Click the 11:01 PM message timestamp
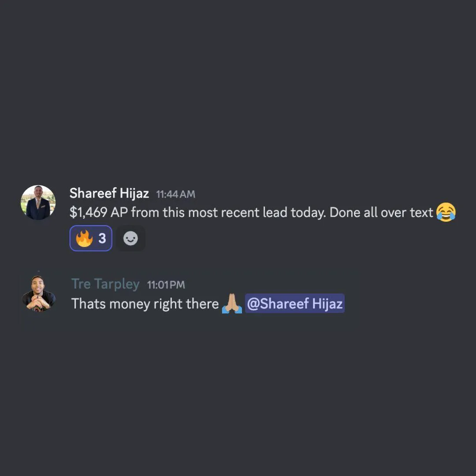Screen dimensions: 476x476 click(x=166, y=285)
